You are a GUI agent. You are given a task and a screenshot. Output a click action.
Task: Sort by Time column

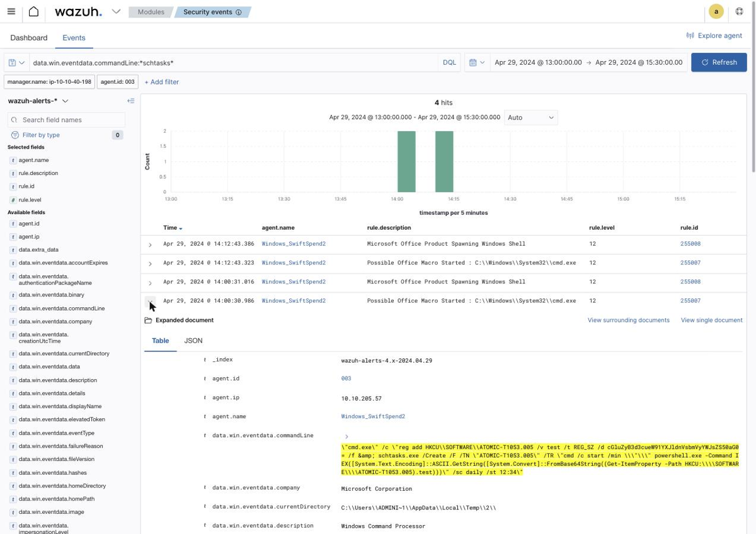[173, 228]
